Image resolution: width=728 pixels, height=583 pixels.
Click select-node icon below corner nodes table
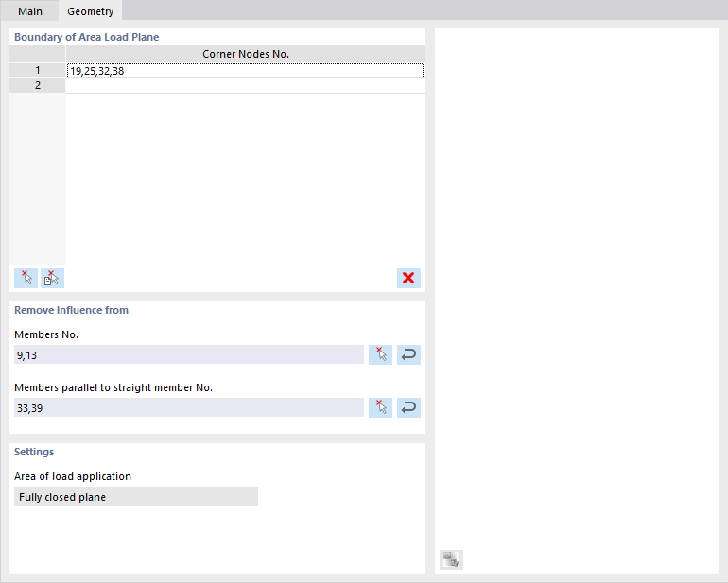pyautogui.click(x=26, y=278)
